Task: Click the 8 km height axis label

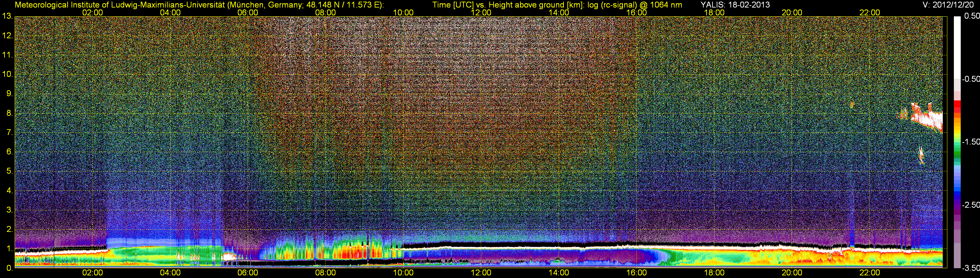Action: coord(9,113)
